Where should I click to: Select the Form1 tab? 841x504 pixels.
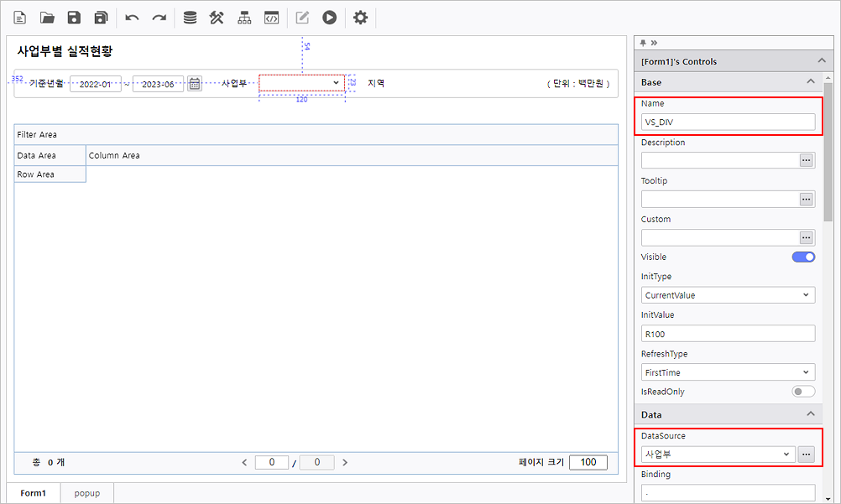[x=34, y=493]
